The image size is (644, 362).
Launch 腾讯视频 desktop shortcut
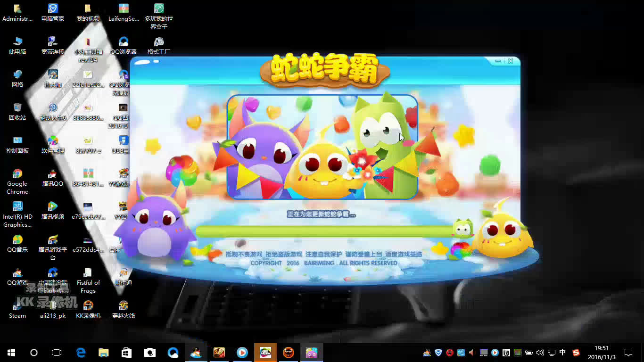click(x=53, y=211)
